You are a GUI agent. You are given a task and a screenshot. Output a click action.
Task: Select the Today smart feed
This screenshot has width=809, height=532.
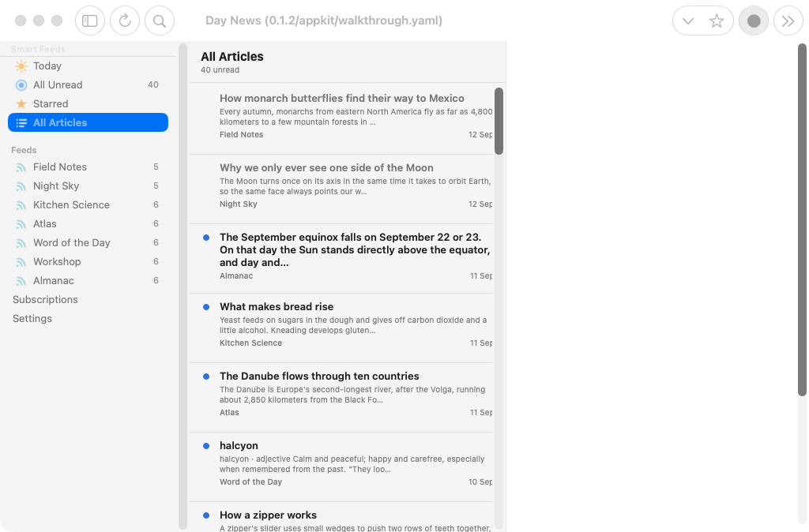[88, 66]
